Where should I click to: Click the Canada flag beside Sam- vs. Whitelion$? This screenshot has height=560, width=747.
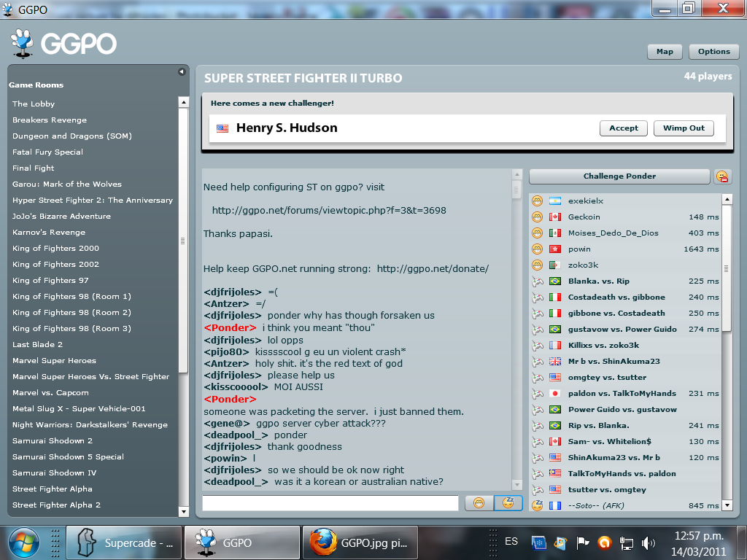pos(555,441)
